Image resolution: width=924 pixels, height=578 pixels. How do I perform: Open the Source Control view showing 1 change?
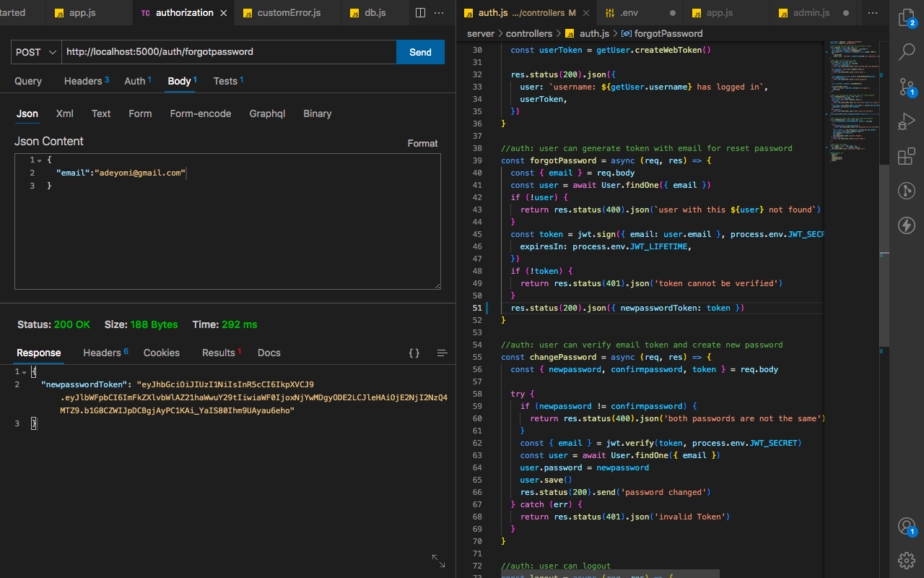coord(907,87)
